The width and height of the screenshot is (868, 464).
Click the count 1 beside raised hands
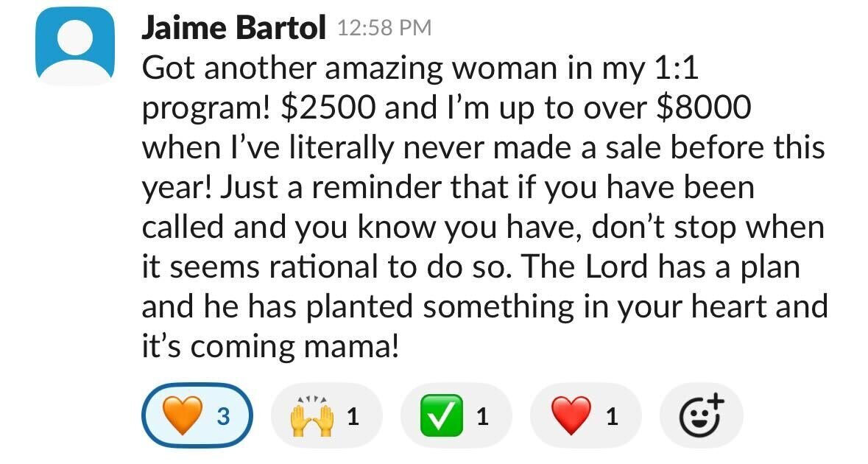pyautogui.click(x=353, y=416)
